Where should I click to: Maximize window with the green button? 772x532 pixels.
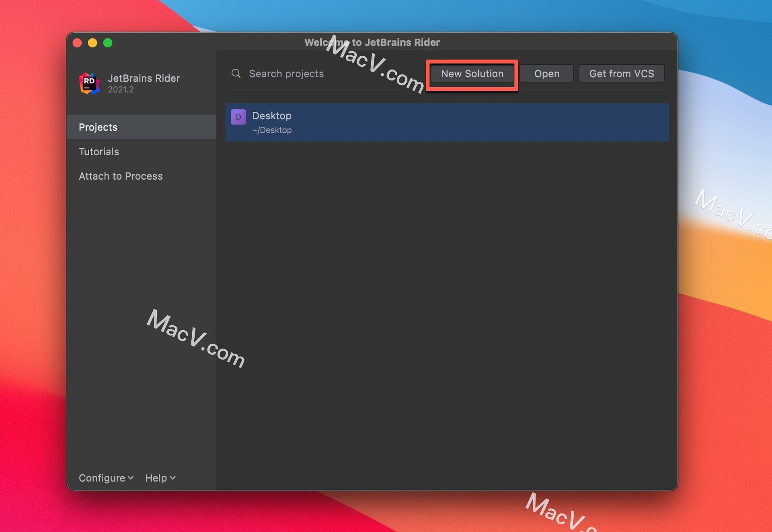point(108,43)
